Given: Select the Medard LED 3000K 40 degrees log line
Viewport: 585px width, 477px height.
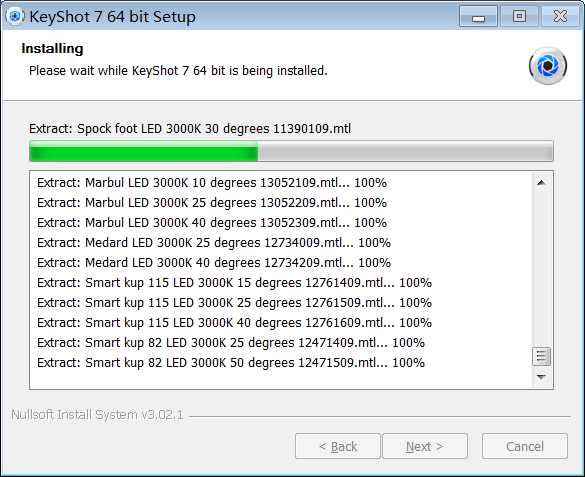Looking at the screenshot, I should (x=214, y=263).
